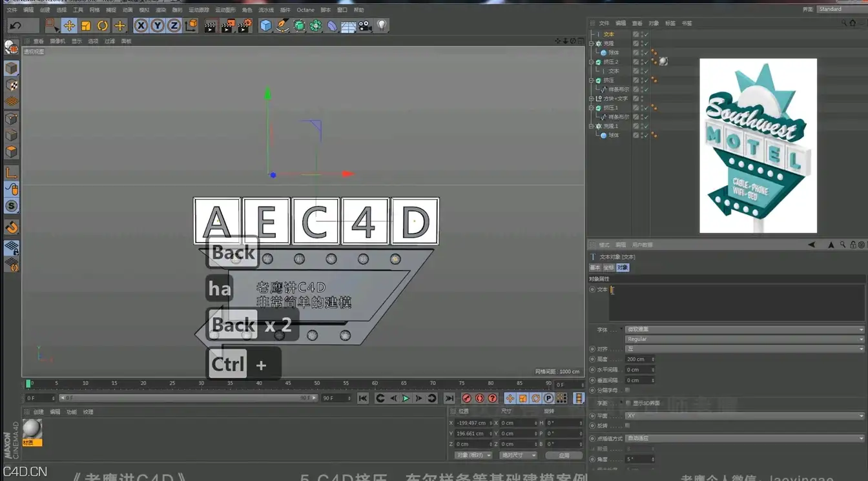Switch to the 坐标 attribute tab
The image size is (868, 481).
point(608,267)
